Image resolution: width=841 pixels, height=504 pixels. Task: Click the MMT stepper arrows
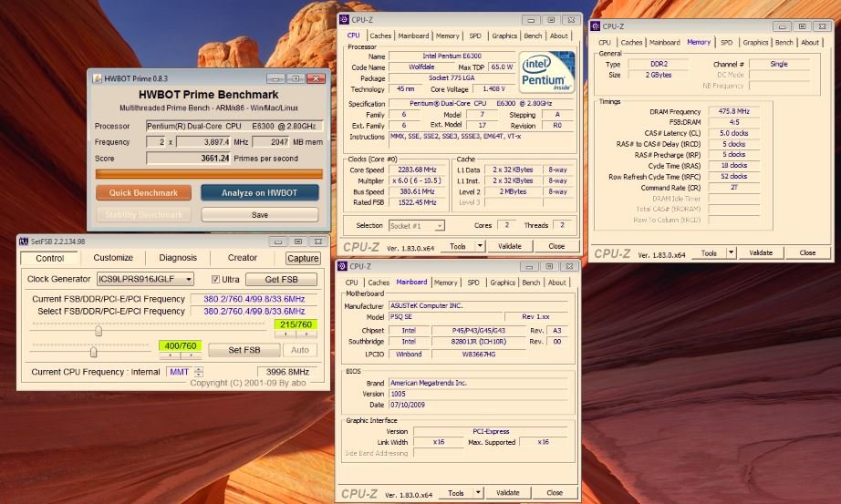click(x=199, y=372)
